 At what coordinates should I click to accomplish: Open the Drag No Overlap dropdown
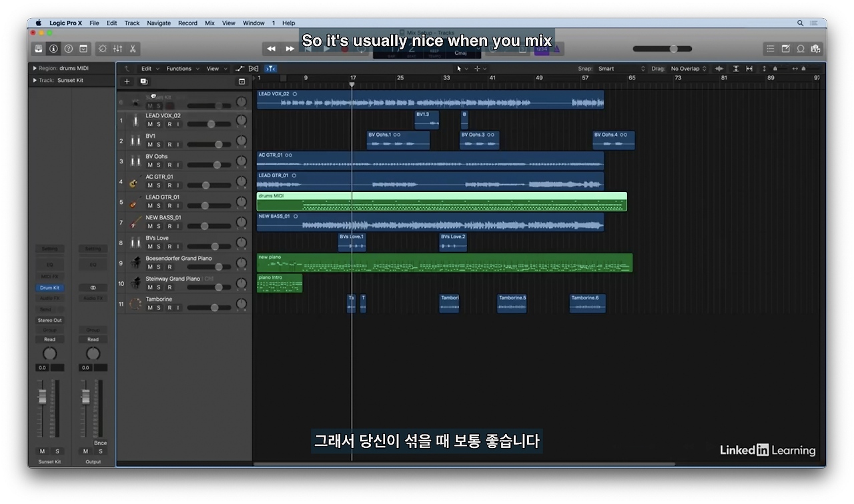click(688, 69)
